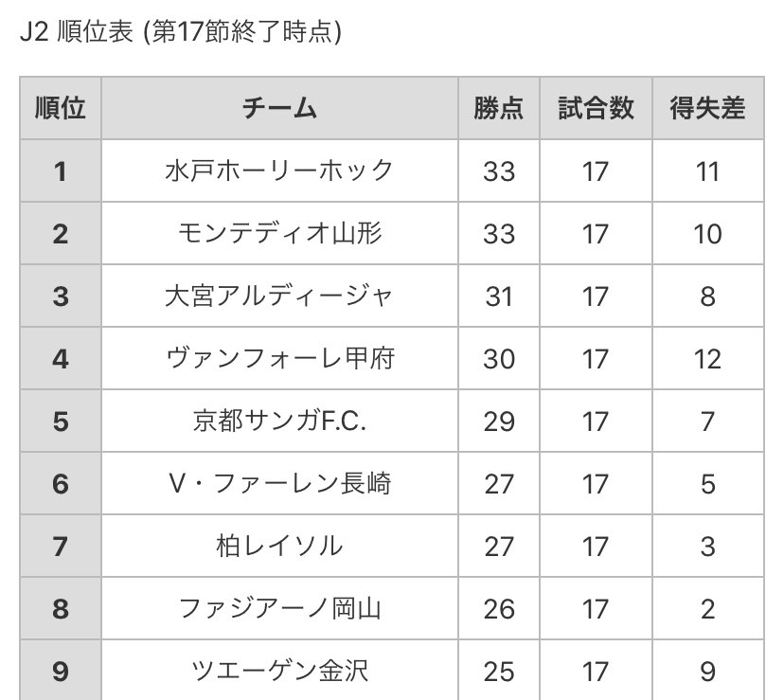
Task: Select team ファジアーノ岡山
Action: click(279, 608)
